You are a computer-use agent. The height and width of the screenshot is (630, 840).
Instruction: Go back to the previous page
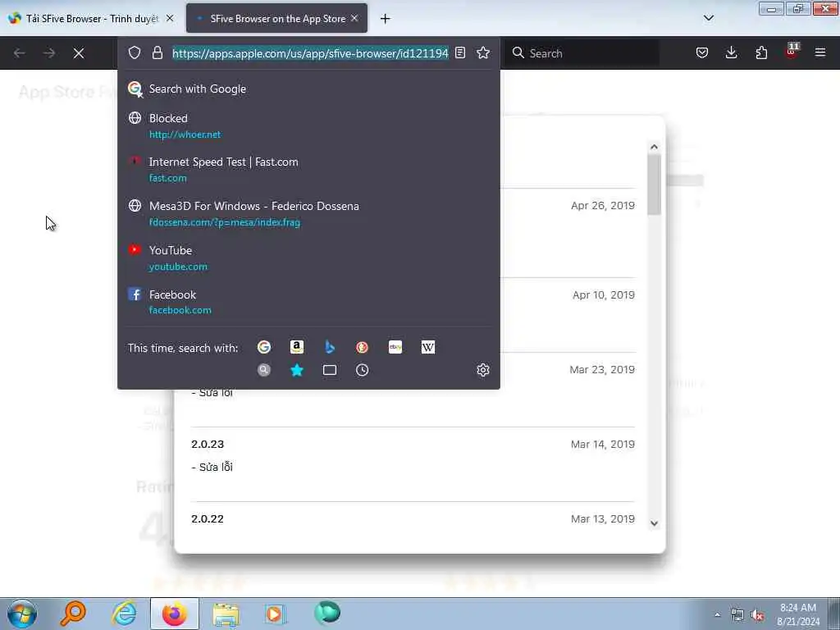(20, 53)
